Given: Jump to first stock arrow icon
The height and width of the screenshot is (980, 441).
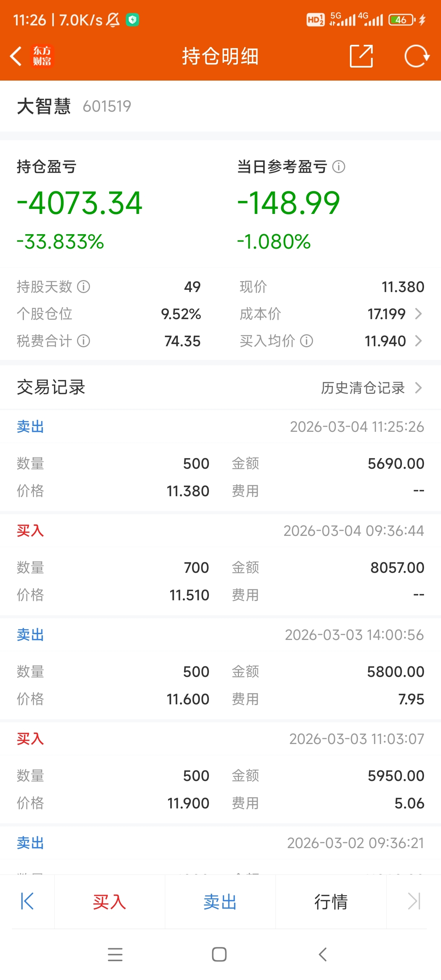Looking at the screenshot, I should point(27,901).
